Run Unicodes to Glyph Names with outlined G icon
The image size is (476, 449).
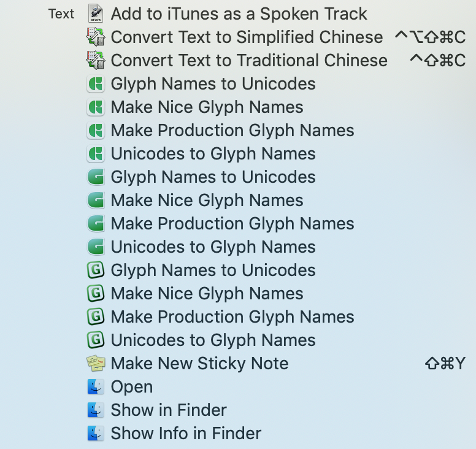213,340
